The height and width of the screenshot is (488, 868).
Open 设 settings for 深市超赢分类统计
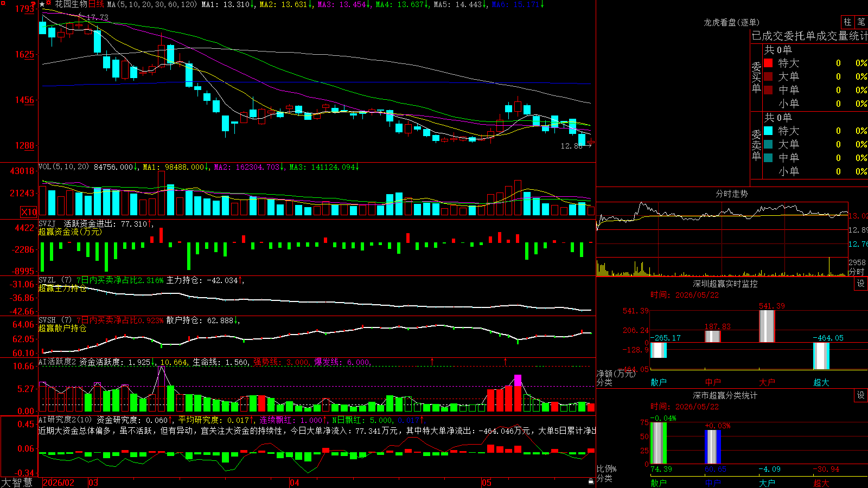coord(861,395)
